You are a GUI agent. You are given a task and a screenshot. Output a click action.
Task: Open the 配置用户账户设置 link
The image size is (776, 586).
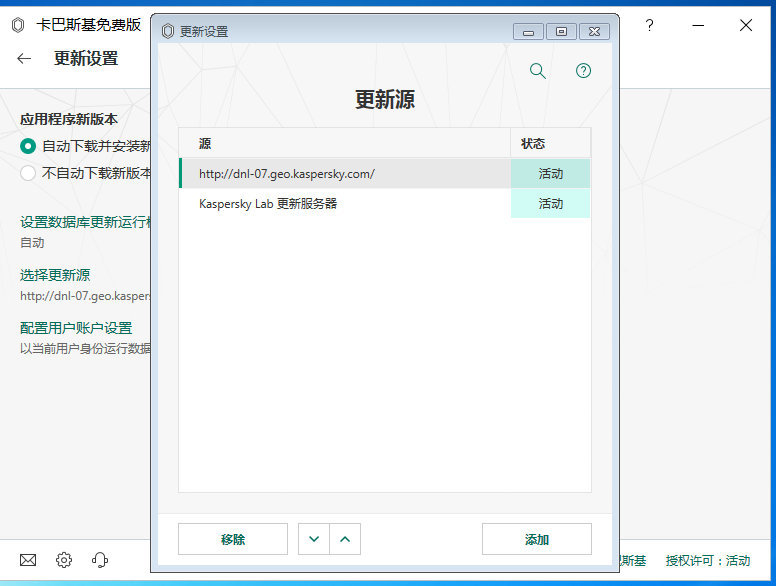click(76, 328)
